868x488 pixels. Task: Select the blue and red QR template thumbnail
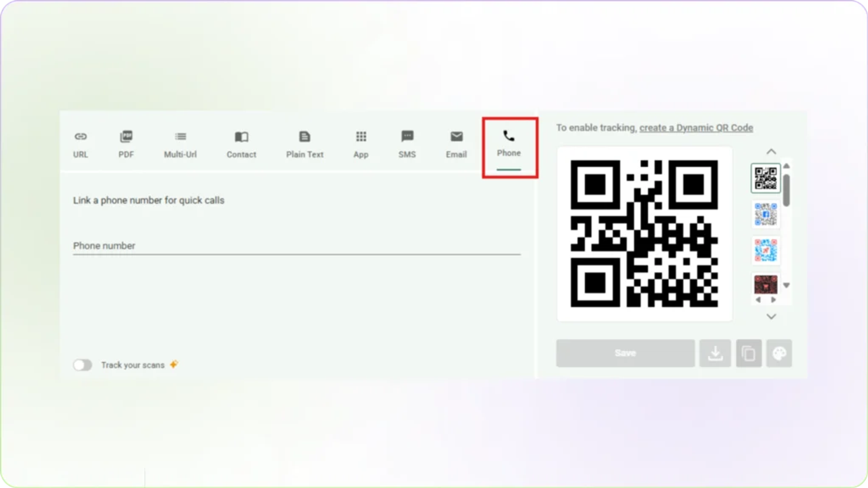(x=765, y=250)
